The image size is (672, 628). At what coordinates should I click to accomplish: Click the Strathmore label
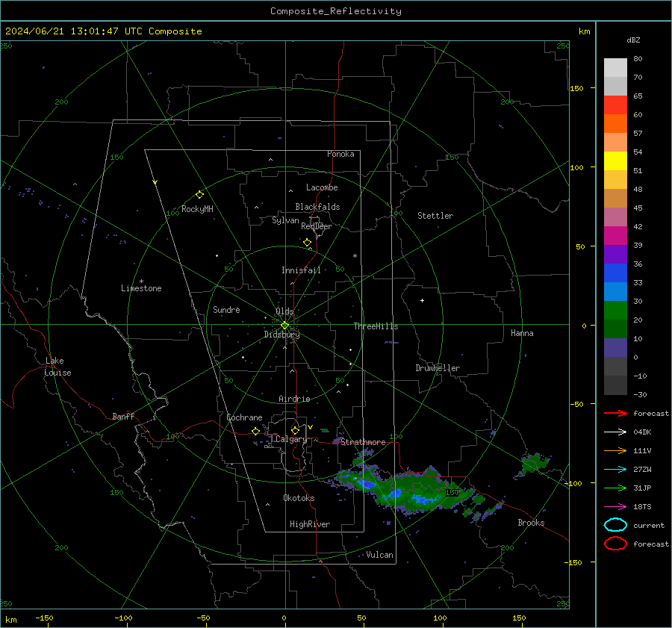pos(363,442)
